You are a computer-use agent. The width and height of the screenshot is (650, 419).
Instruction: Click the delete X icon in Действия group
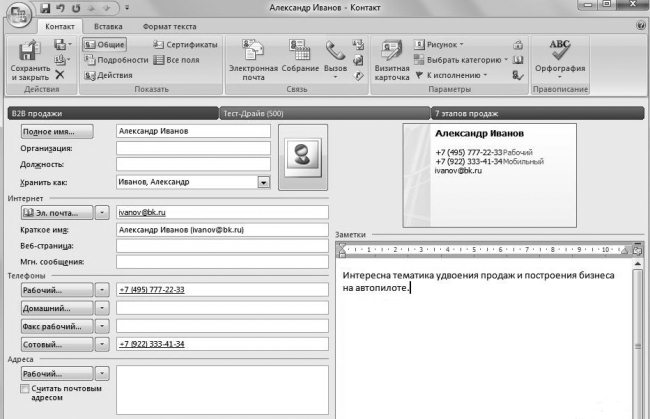click(x=61, y=74)
